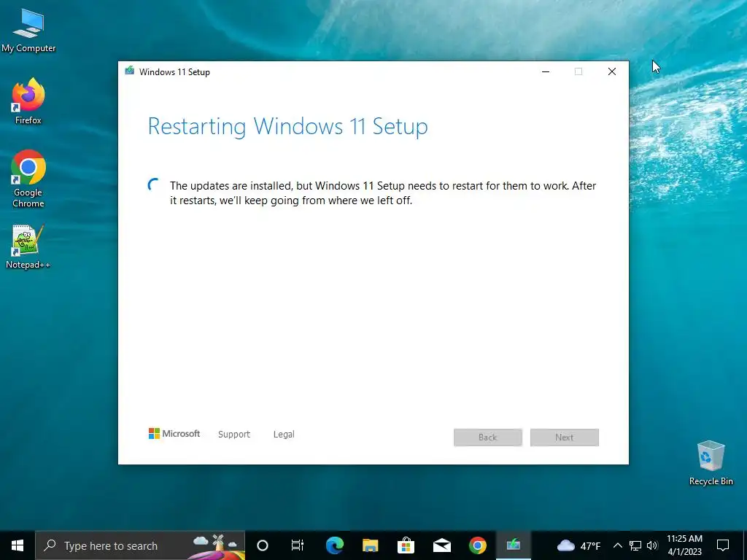This screenshot has height=560, width=747.
Task: Click the Cortana circle icon in taskbar
Action: click(x=263, y=545)
